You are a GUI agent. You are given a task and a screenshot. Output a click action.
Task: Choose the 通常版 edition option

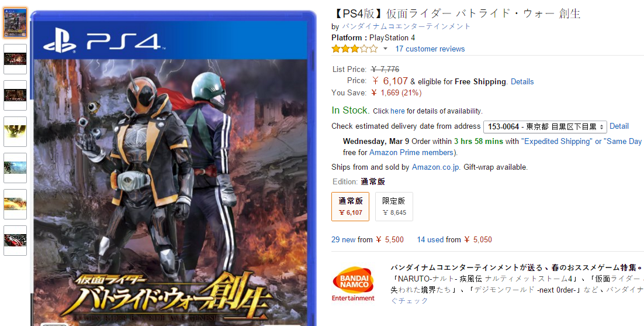[350, 207]
